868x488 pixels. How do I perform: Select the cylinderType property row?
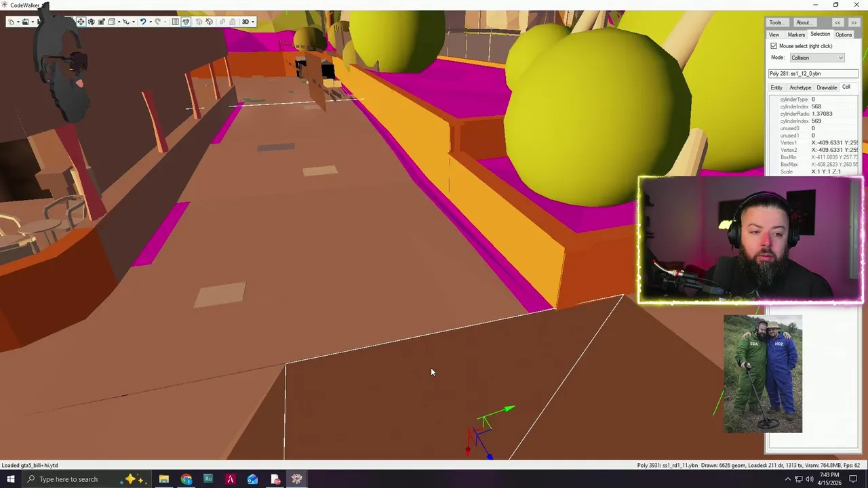point(814,100)
